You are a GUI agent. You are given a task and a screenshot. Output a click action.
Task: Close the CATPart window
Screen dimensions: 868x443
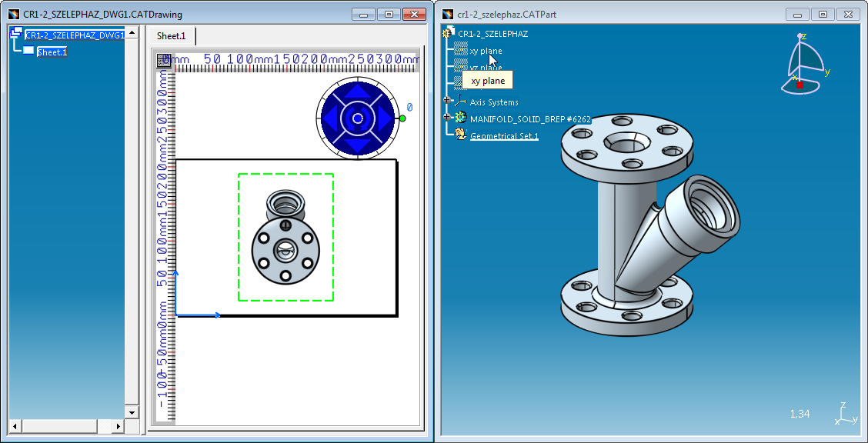pos(848,15)
